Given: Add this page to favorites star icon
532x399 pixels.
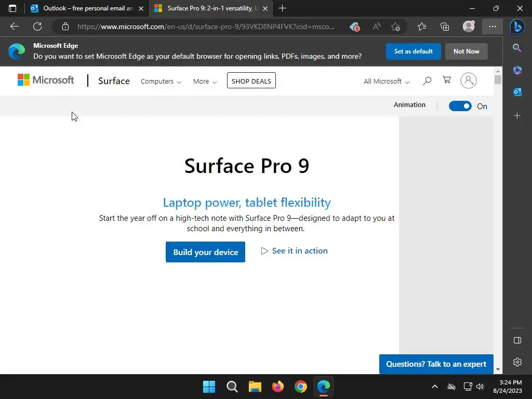Looking at the screenshot, I should pyautogui.click(x=395, y=26).
